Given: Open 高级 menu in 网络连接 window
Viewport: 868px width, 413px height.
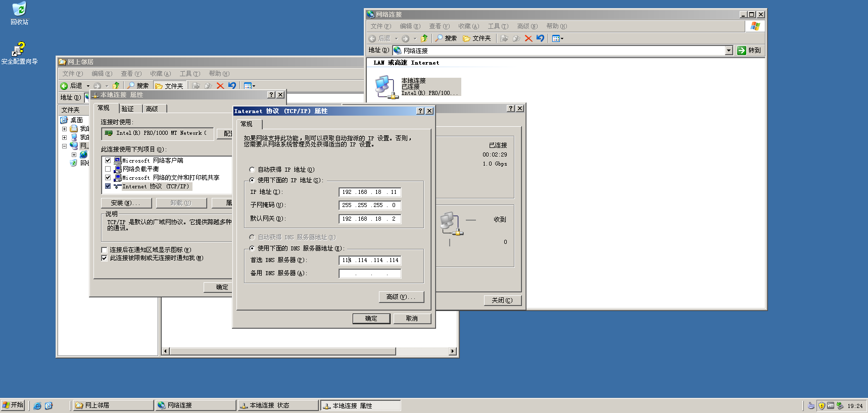Looking at the screenshot, I should click(x=527, y=26).
